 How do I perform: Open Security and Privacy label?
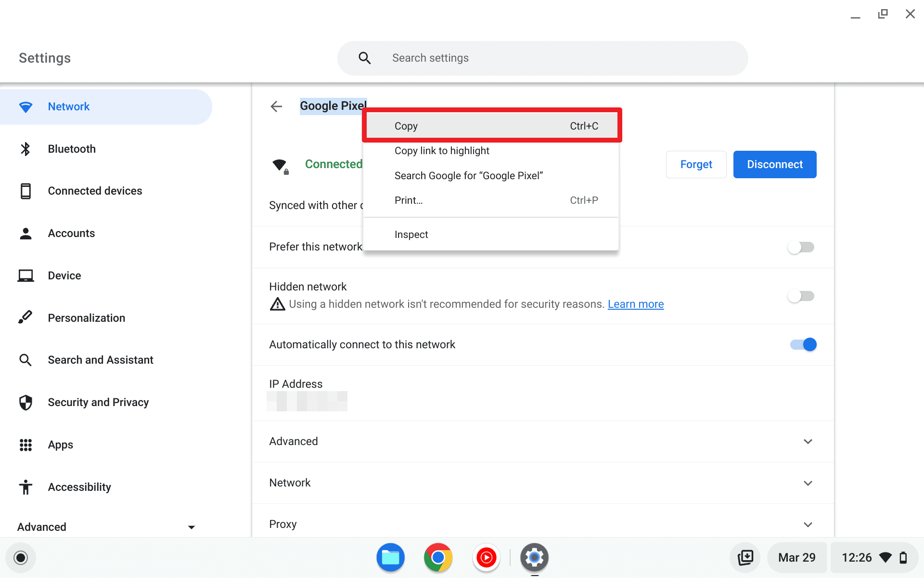click(98, 403)
